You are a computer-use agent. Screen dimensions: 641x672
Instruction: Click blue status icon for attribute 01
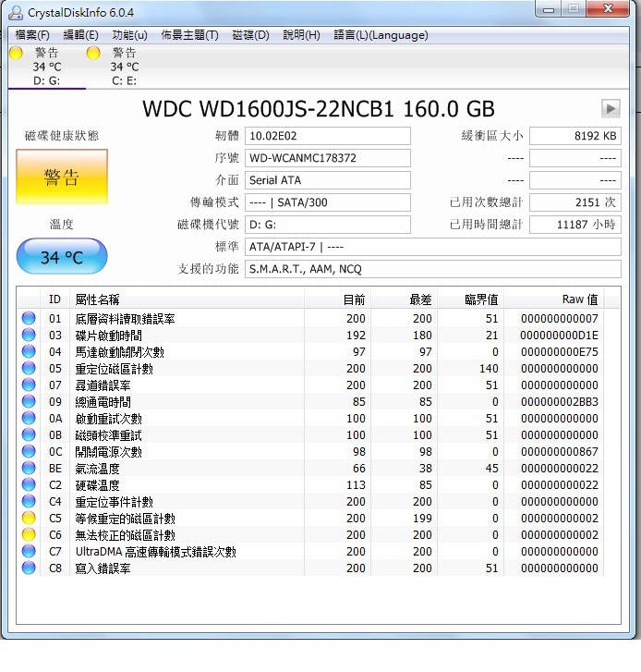point(29,318)
